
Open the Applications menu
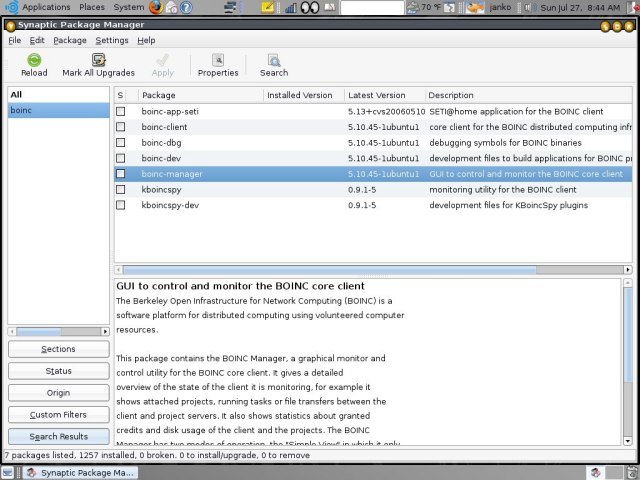(46, 7)
